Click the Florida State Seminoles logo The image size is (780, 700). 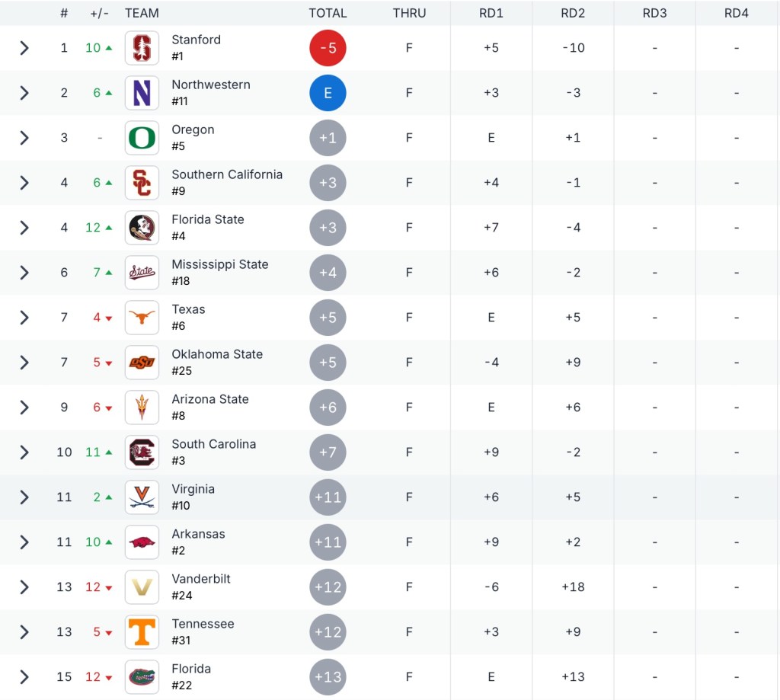(142, 228)
